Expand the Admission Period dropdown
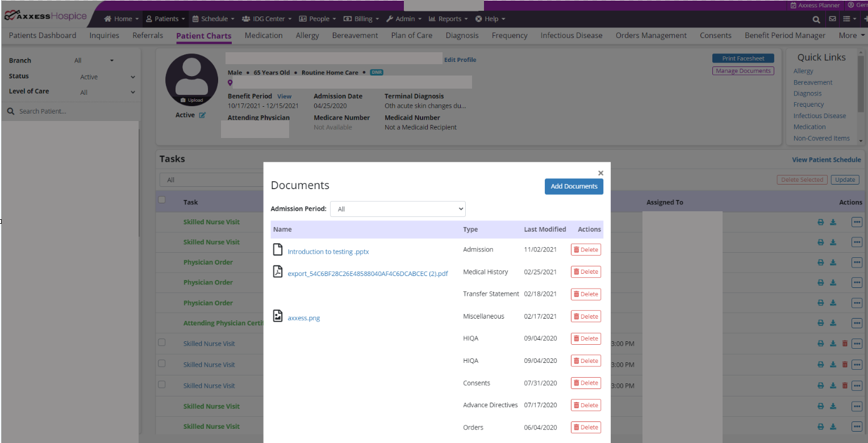The height and width of the screenshot is (443, 868). pos(398,209)
